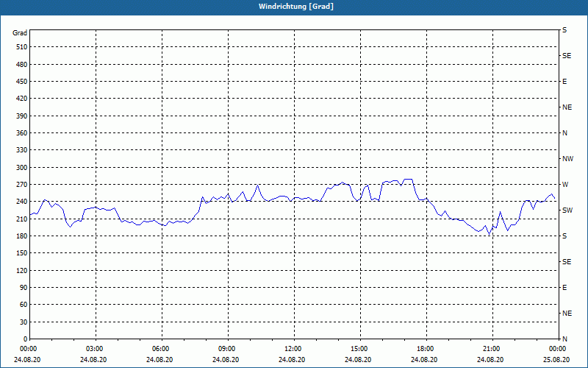This screenshot has height=368, width=588.
Task: Select the E label level with 90
Action: pyautogui.click(x=564, y=288)
